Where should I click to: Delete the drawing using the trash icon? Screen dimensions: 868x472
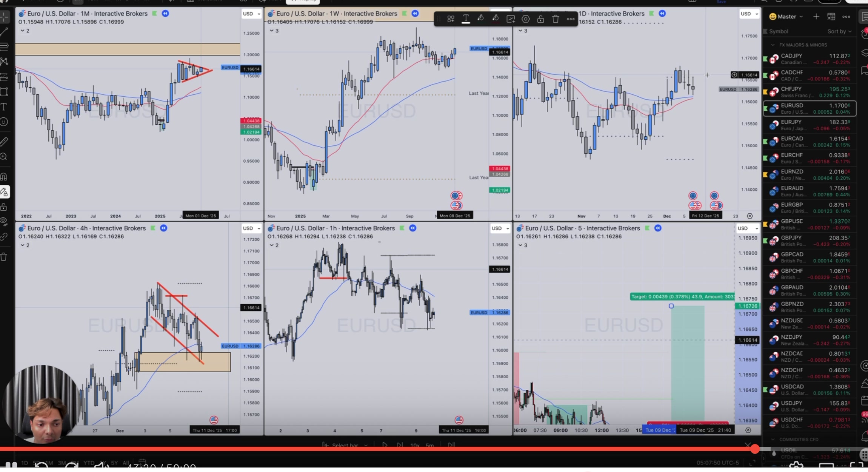click(x=555, y=19)
